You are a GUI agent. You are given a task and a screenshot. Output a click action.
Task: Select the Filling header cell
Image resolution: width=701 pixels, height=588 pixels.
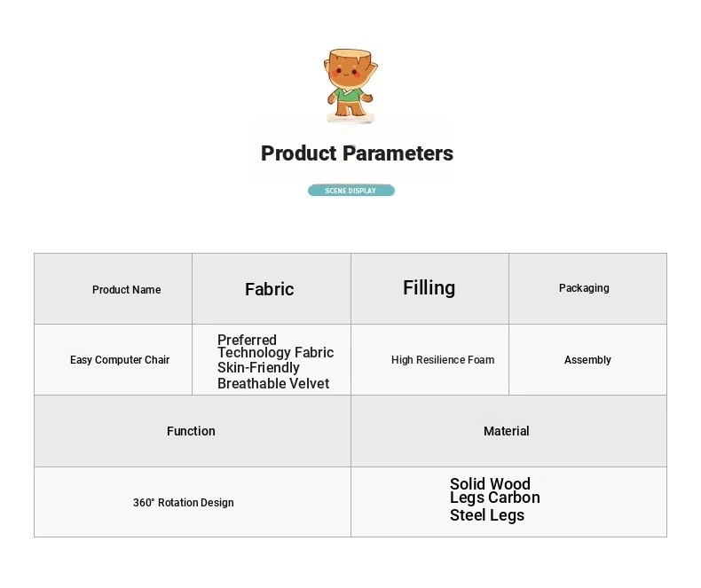(429, 289)
